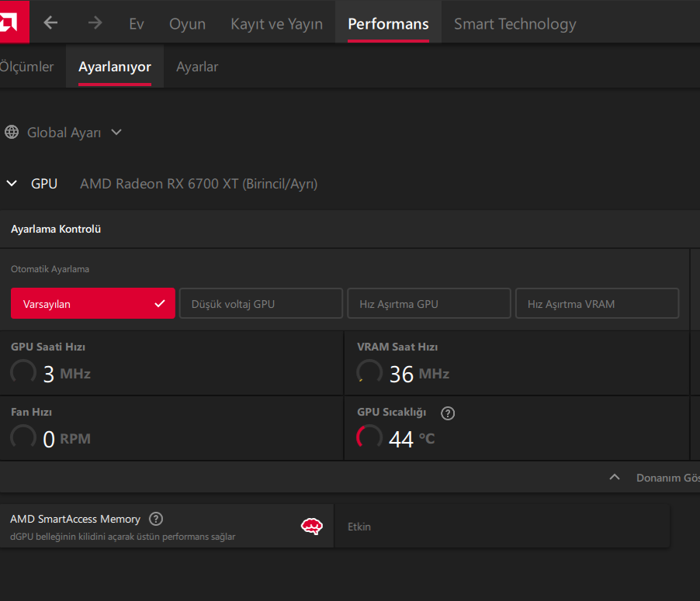
Task: Click the globe icon beside Global Ayarı
Action: (12, 132)
